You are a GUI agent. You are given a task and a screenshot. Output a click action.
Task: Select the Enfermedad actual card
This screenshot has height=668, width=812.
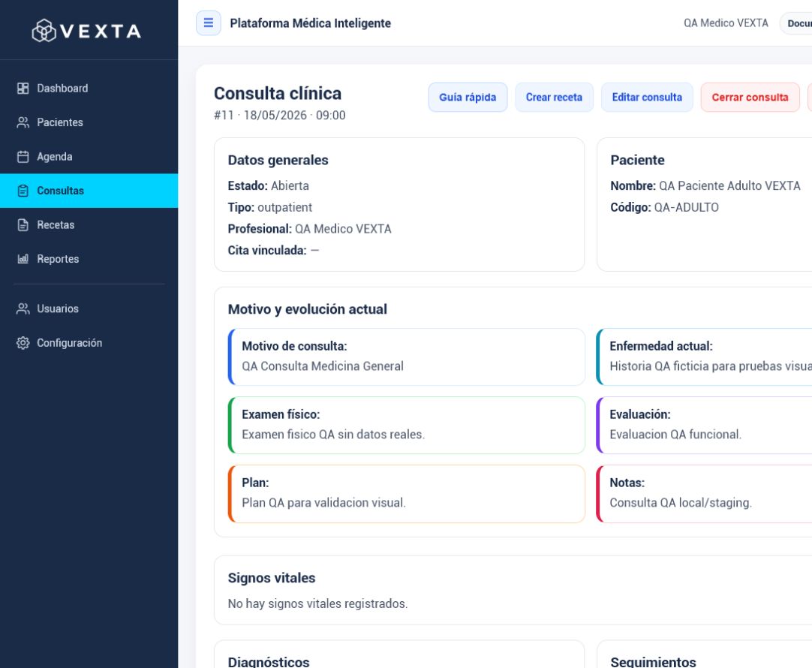704,357
